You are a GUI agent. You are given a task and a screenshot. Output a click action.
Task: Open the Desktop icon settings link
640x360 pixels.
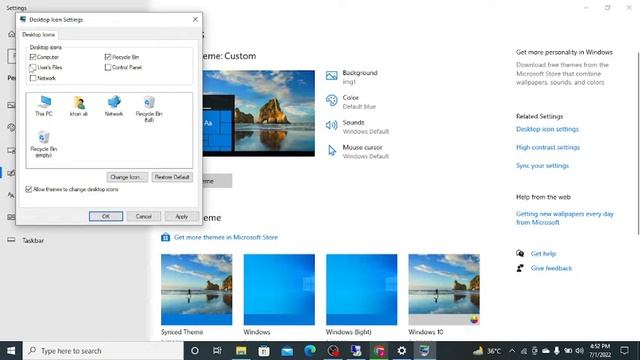(547, 129)
